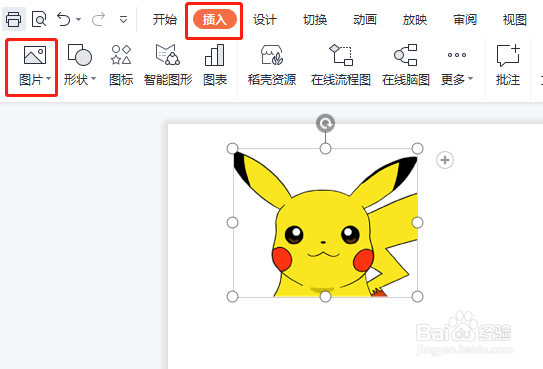
Task: Select the Pikachu image on the slide
Action: click(x=325, y=223)
